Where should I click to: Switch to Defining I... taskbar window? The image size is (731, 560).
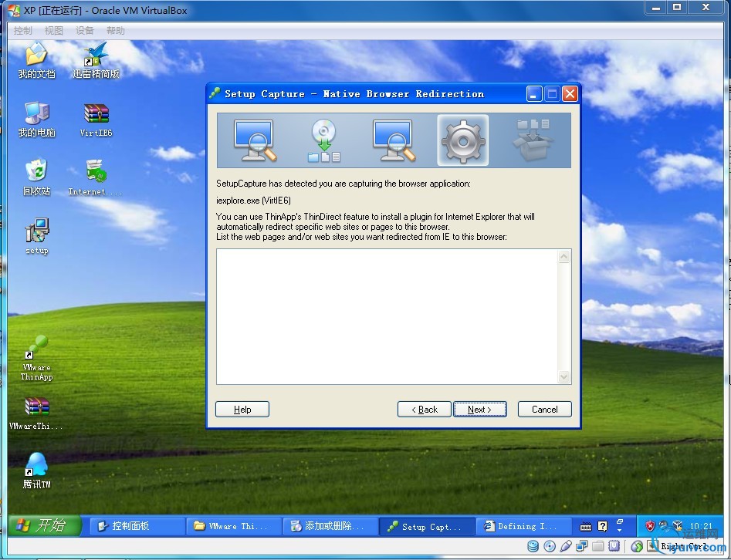coord(523,526)
